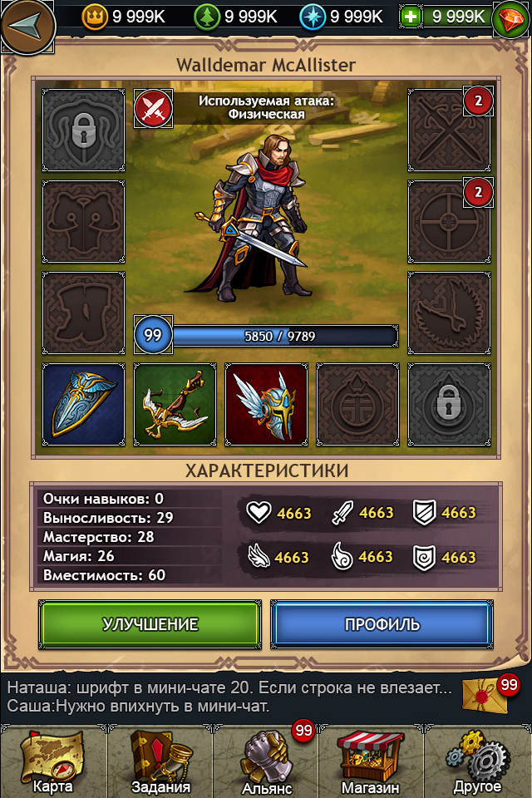Open the Другое settings gears tab
The height and width of the screenshot is (798, 532).
point(477,762)
